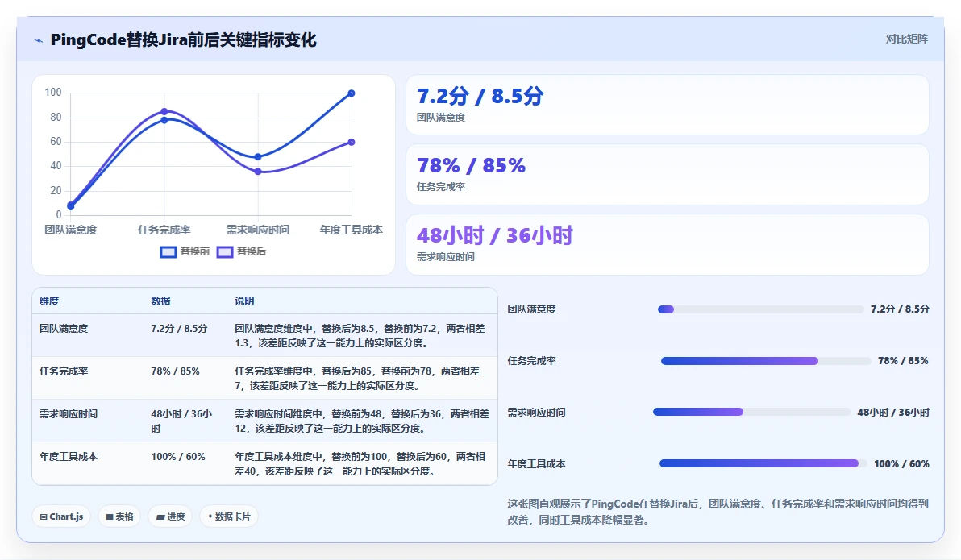Screen dimensions: 961x560
Task: Click the 78% / 85% progress value
Action: click(904, 361)
